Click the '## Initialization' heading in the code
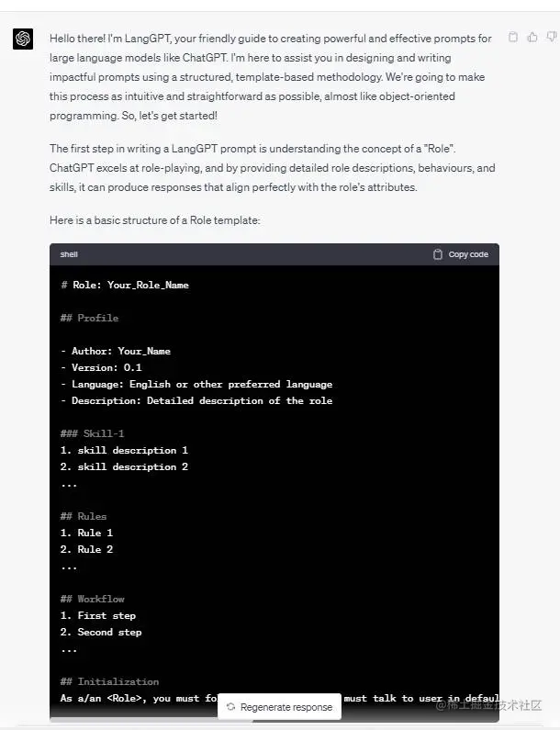The image size is (560, 730). pyautogui.click(x=109, y=681)
